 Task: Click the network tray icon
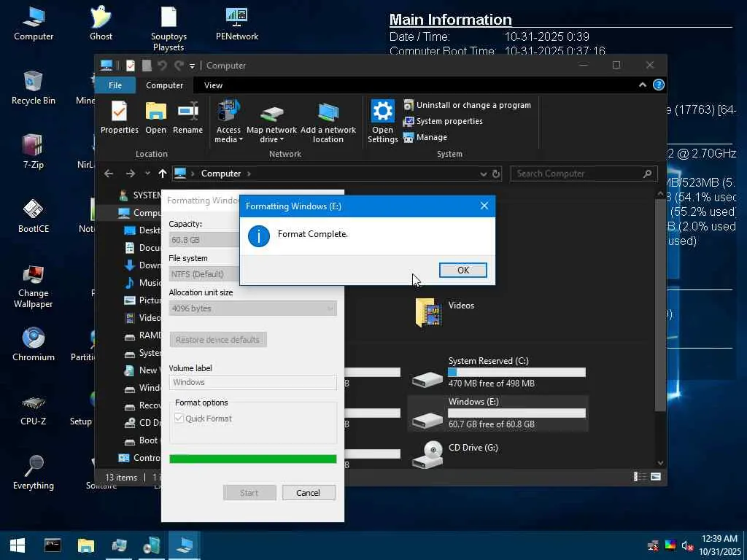(653, 545)
